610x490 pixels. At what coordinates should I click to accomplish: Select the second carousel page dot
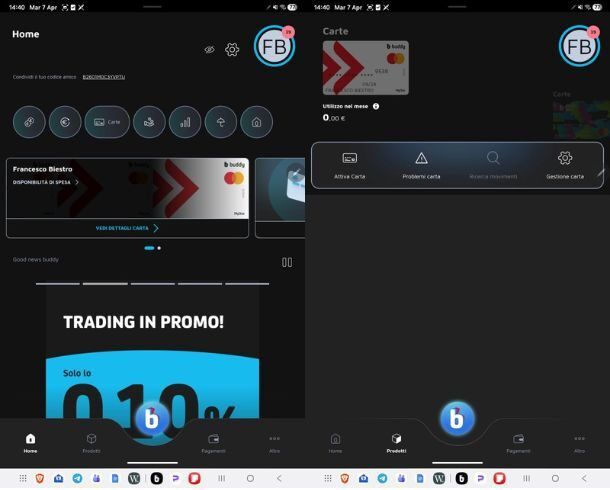(x=159, y=247)
